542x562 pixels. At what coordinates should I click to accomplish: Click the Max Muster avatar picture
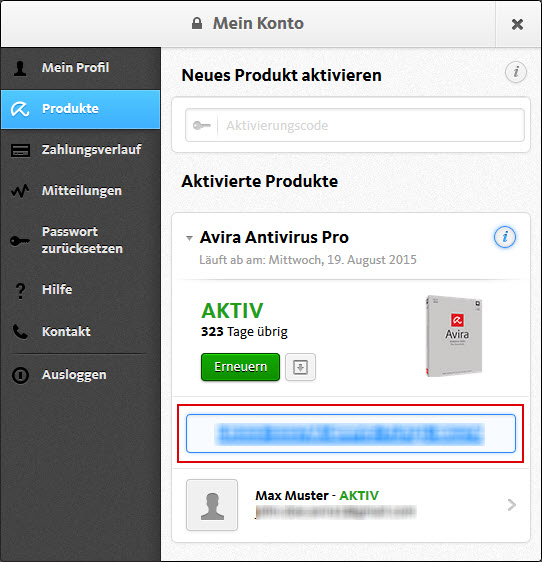click(x=212, y=505)
